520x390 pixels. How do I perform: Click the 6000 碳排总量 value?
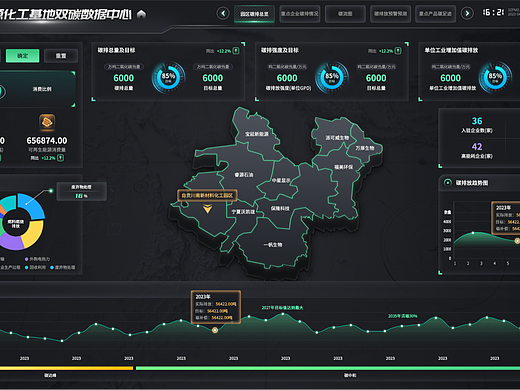click(x=124, y=78)
